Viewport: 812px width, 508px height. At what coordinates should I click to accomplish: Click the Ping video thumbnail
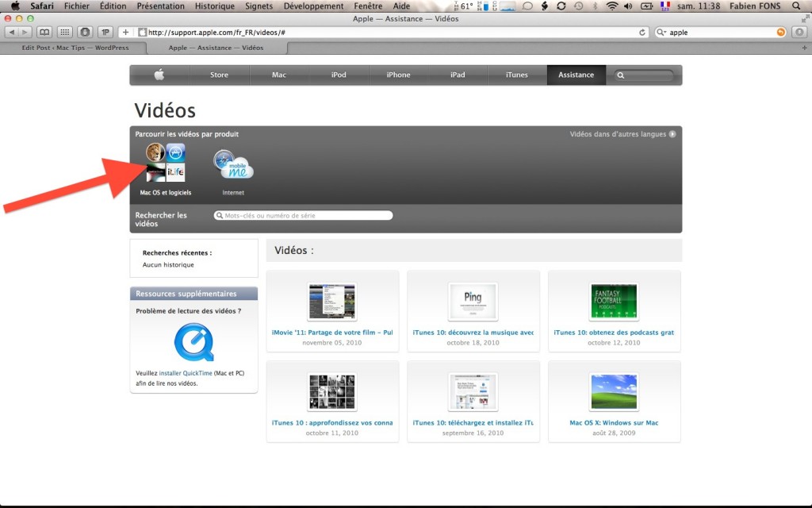(473, 302)
